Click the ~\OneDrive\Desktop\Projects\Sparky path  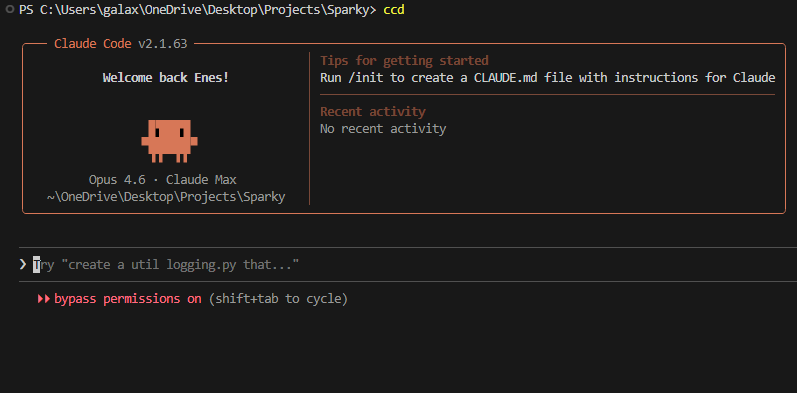point(166,197)
